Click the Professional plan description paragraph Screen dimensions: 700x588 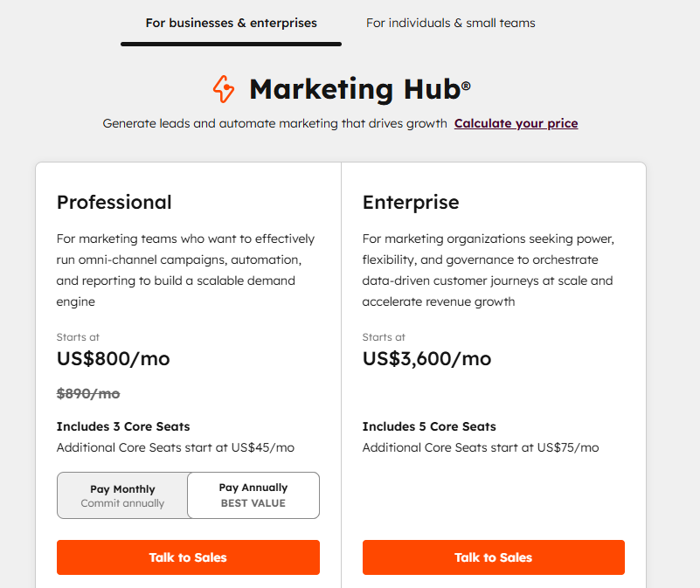[185, 270]
